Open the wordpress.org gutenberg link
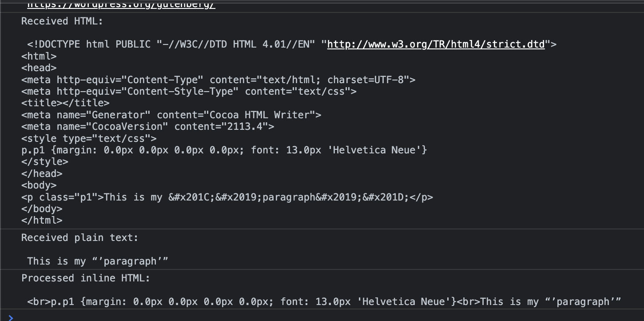644x321 pixels. tap(121, 5)
